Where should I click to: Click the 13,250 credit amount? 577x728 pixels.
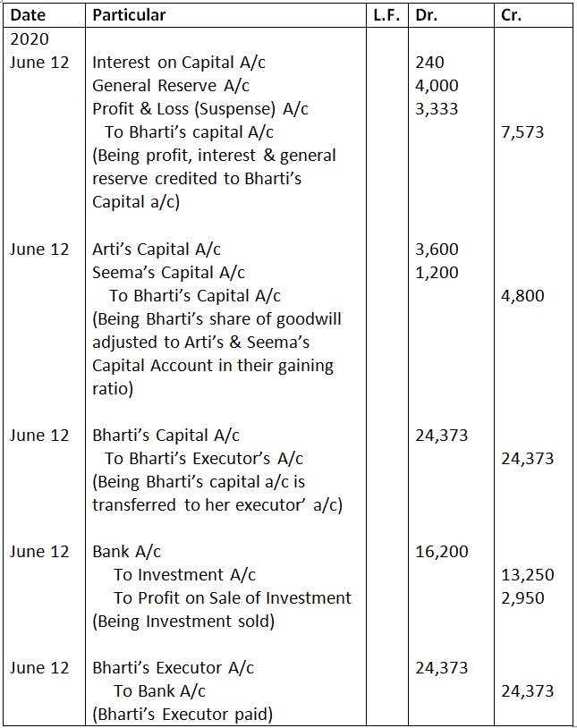pyautogui.click(x=527, y=575)
